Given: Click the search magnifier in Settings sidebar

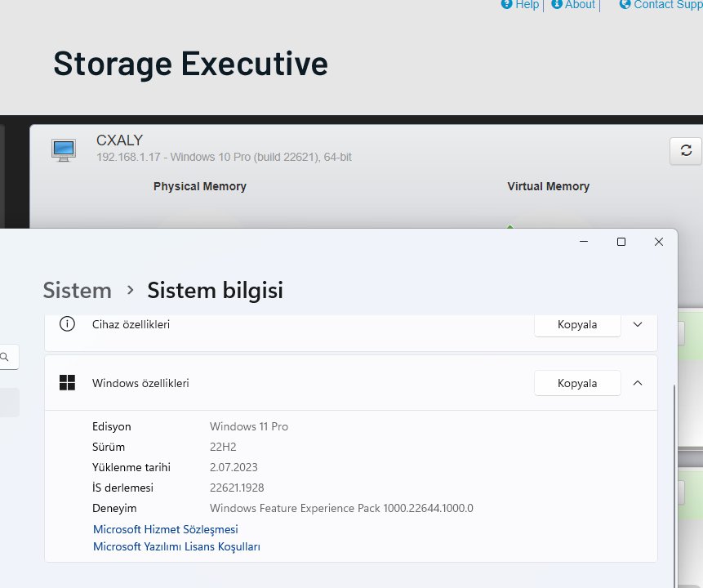Looking at the screenshot, I should coord(5,357).
